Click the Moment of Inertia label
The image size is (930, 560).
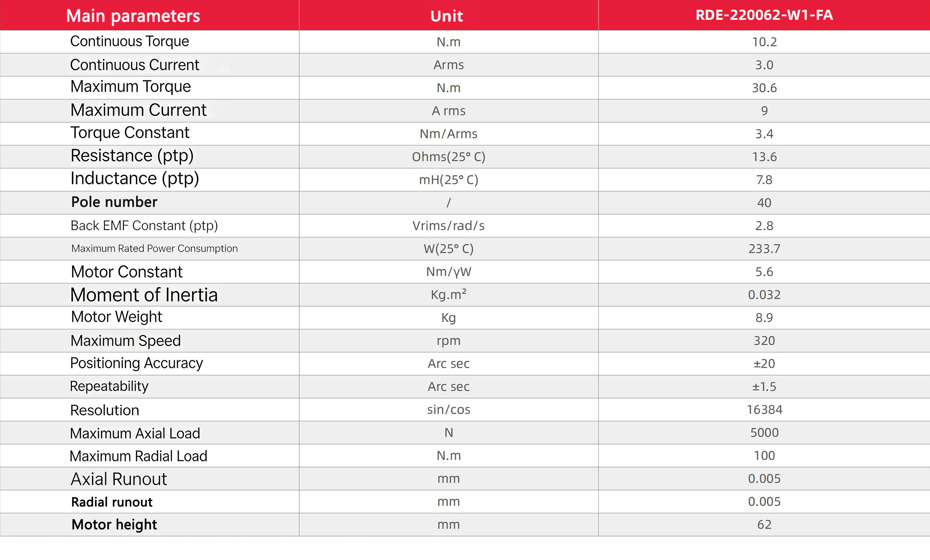click(144, 295)
